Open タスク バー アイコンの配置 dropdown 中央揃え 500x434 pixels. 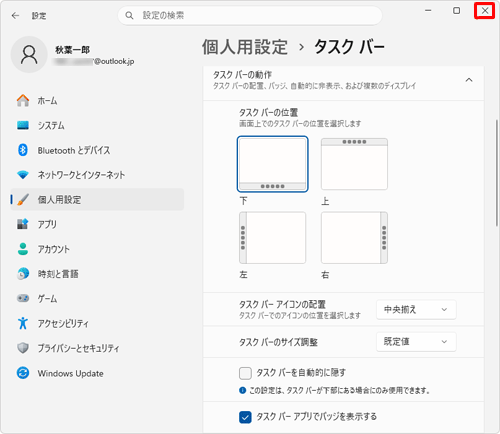point(416,310)
